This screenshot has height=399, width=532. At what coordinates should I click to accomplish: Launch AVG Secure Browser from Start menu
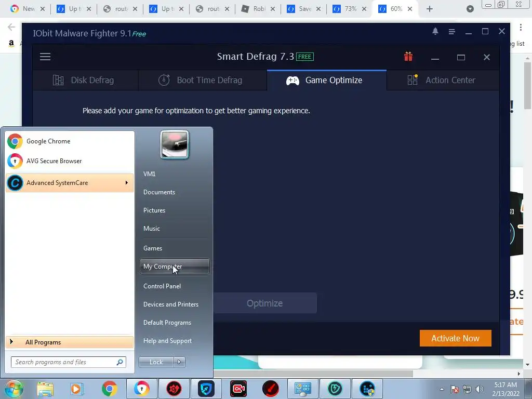point(70,161)
